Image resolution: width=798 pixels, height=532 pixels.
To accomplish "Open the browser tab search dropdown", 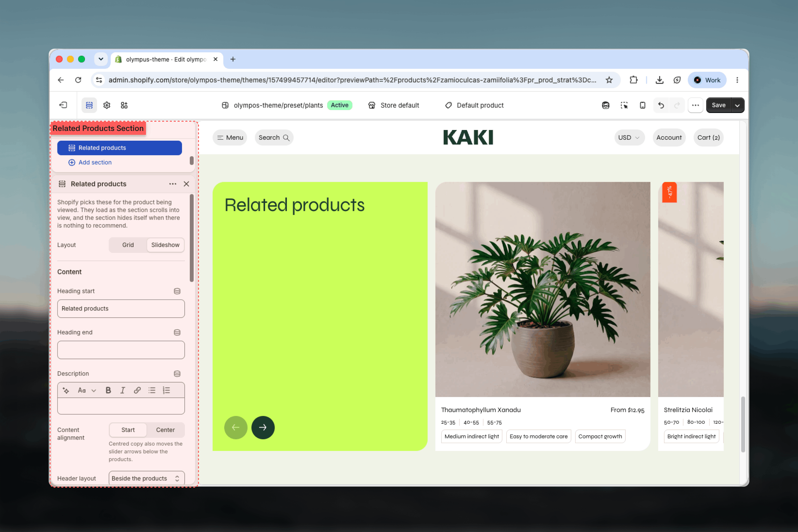I will click(x=101, y=59).
